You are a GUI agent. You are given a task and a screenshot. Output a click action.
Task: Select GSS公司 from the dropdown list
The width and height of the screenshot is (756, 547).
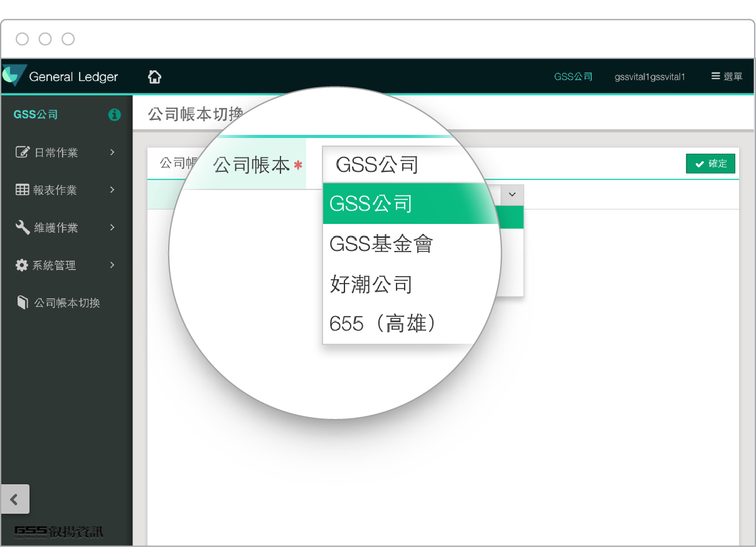(x=410, y=204)
